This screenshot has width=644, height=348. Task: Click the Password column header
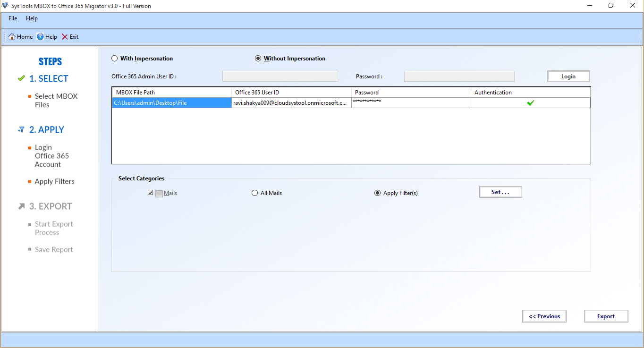411,93
